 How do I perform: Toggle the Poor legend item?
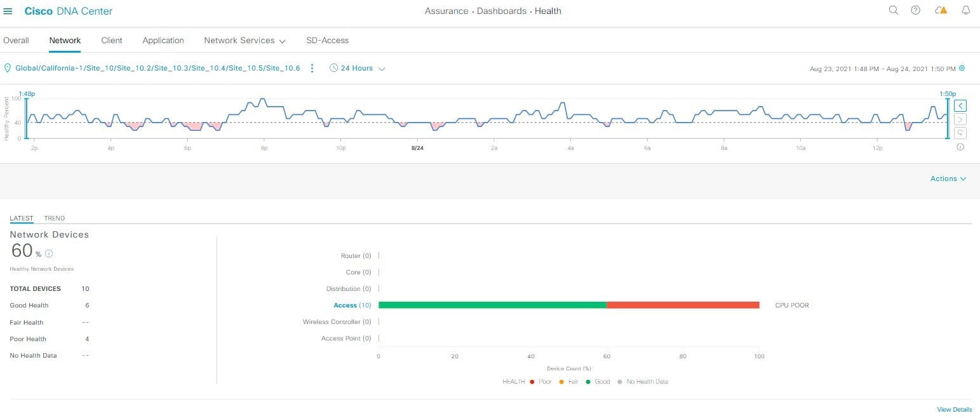click(540, 382)
